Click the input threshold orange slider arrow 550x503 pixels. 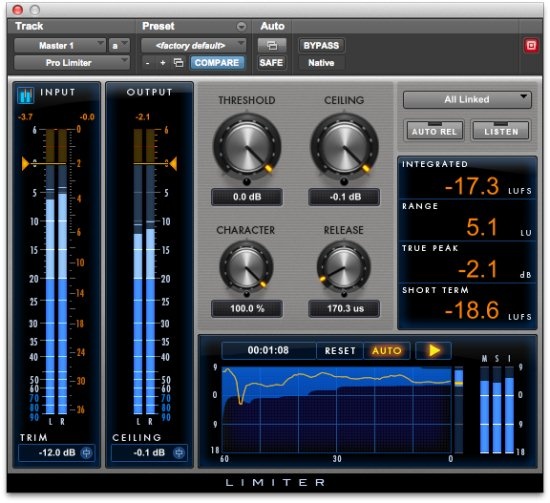pyautogui.click(x=25, y=163)
